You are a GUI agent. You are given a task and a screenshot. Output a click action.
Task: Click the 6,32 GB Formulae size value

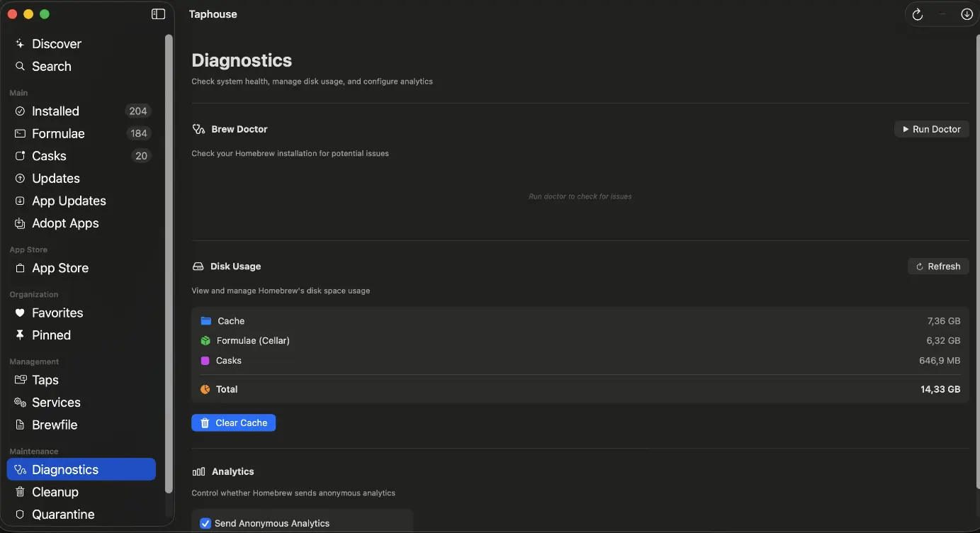tap(943, 341)
